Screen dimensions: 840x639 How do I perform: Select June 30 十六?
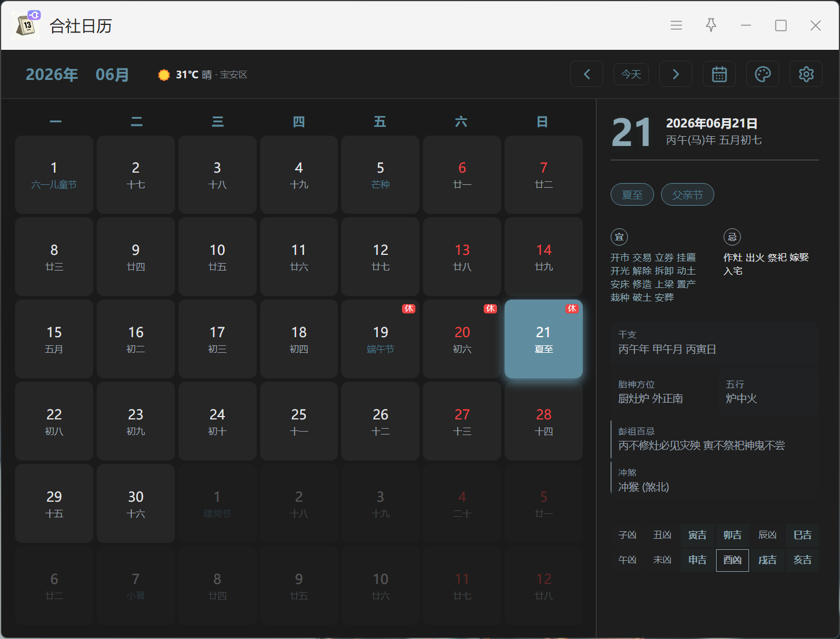pyautogui.click(x=136, y=504)
